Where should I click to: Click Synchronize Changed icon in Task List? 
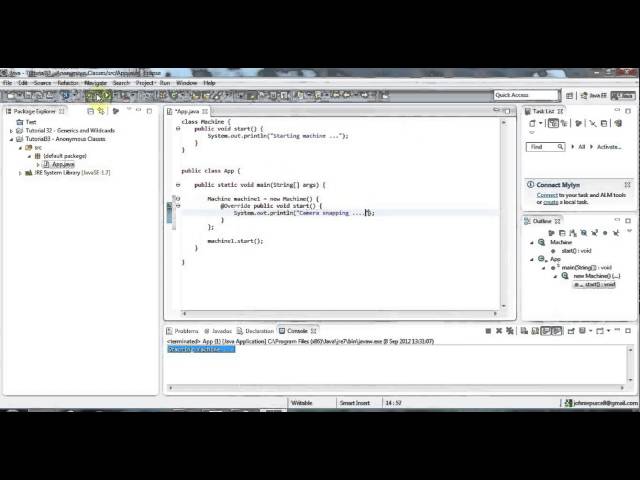click(618, 123)
